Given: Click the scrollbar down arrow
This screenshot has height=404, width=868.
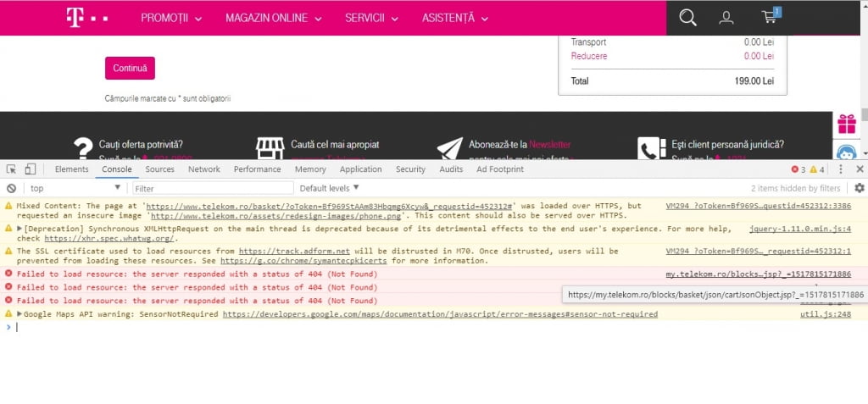Looking at the screenshot, I should (864, 152).
